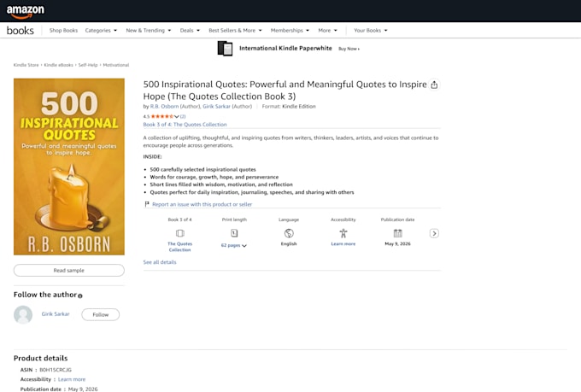Select the 'May 9, 2026' text under calendar icon
581x392 pixels.
[x=397, y=243]
